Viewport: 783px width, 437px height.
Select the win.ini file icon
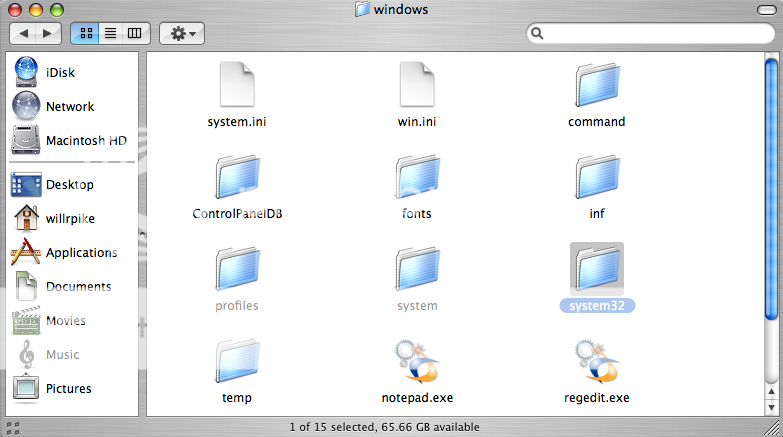tap(417, 84)
